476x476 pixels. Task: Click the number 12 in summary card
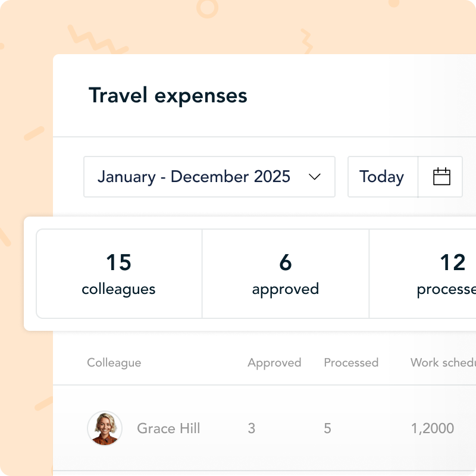click(452, 262)
